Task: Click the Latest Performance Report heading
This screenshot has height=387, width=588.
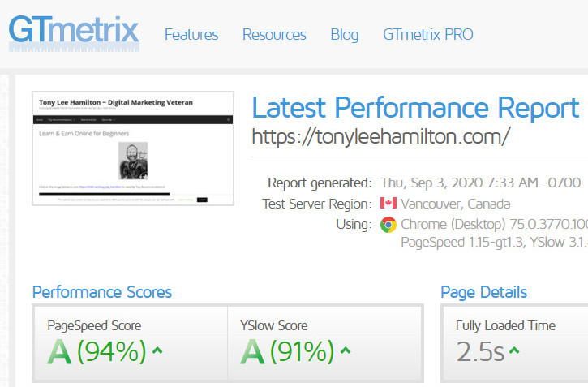Action: [415, 108]
